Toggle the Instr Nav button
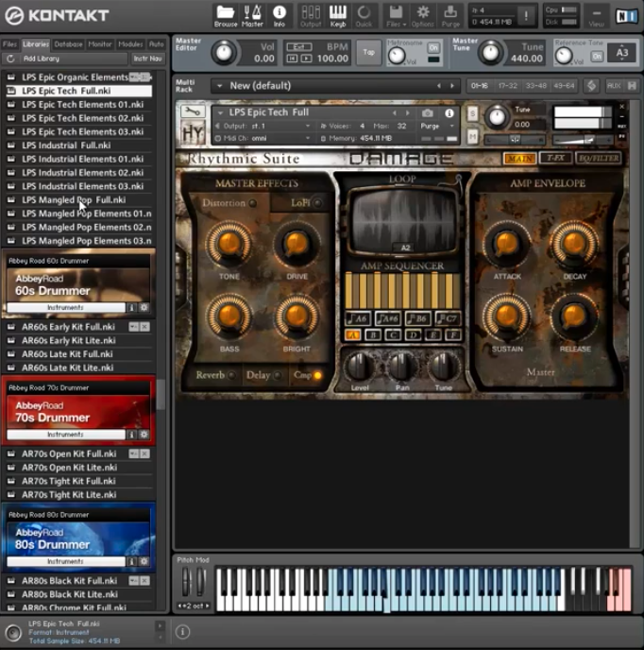This screenshot has width=644, height=650. pos(147,59)
